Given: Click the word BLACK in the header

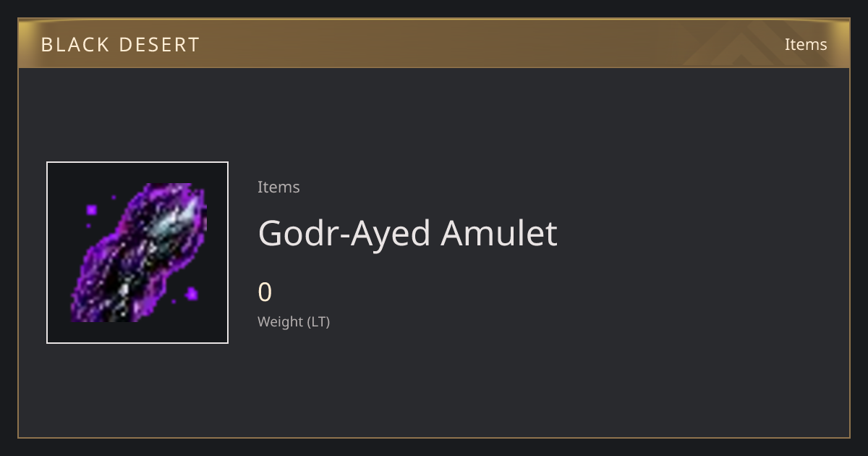Looking at the screenshot, I should [75, 44].
